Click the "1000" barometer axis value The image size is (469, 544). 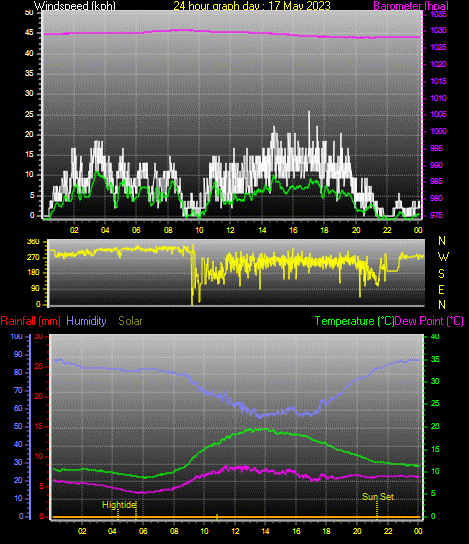(x=438, y=131)
